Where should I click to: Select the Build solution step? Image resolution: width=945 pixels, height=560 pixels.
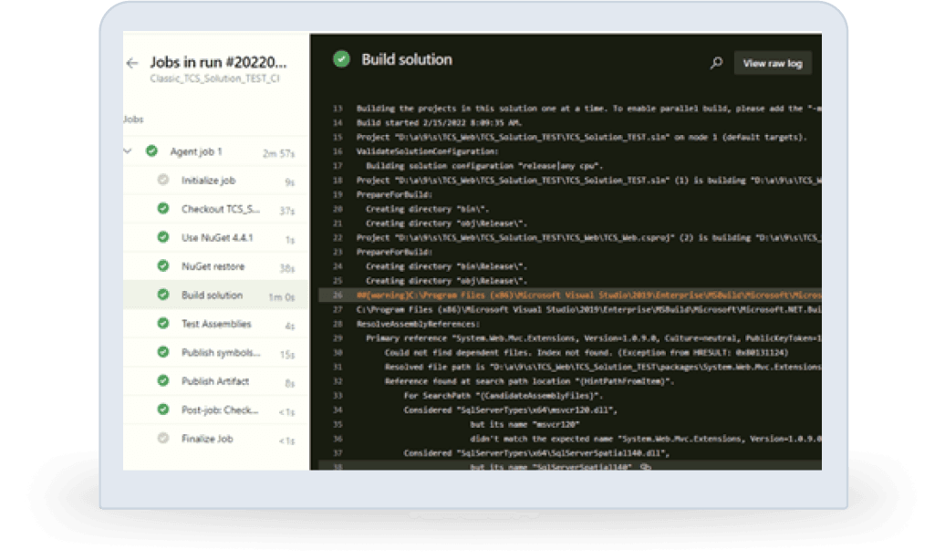pos(212,295)
